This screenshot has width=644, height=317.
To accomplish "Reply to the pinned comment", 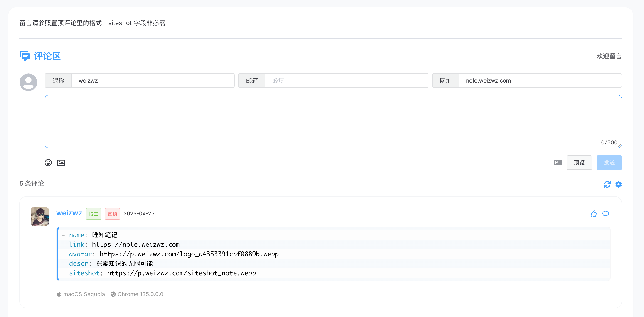I will click(606, 214).
